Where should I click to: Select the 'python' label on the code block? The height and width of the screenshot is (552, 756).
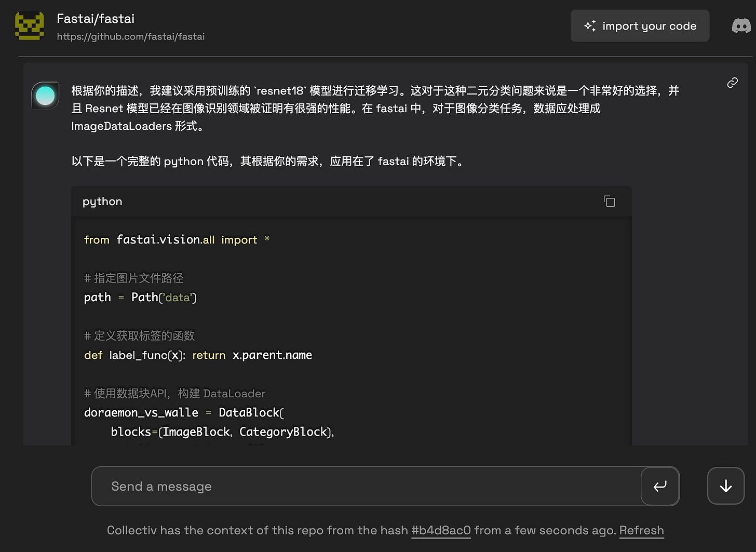coord(102,201)
